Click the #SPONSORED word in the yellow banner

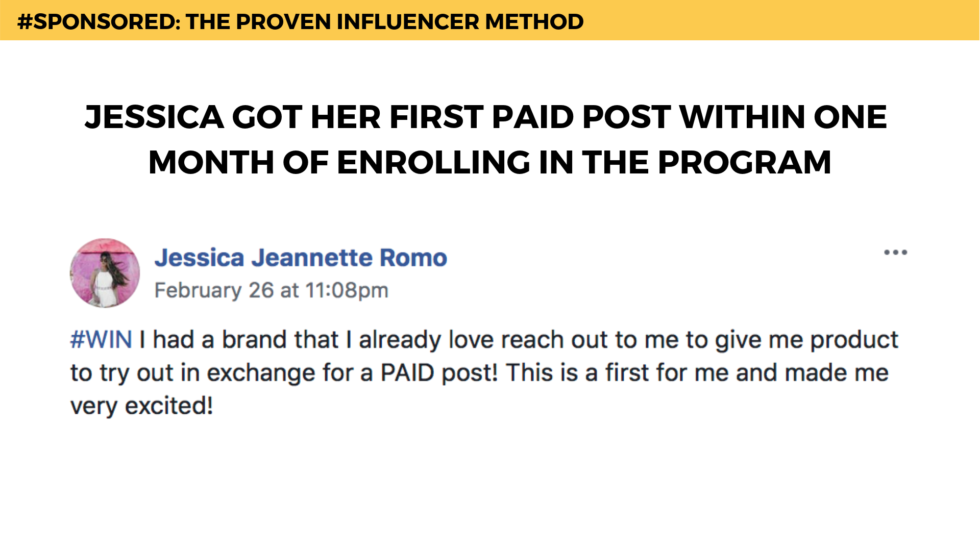point(97,21)
